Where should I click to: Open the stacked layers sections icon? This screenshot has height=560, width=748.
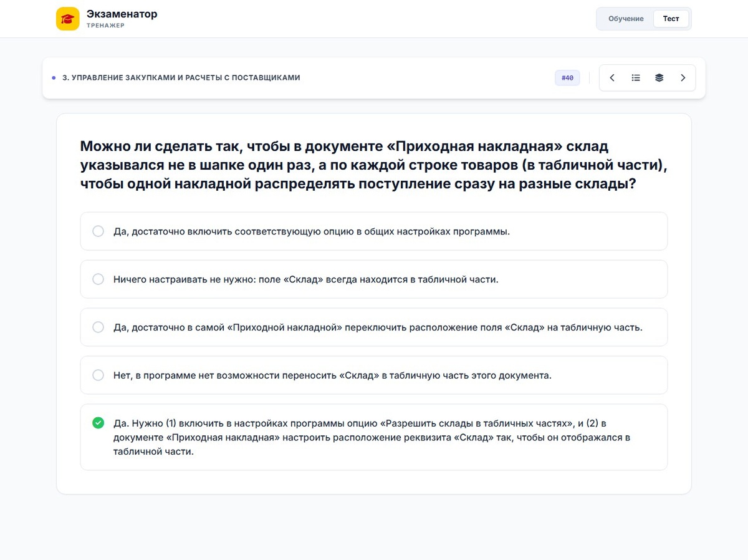click(659, 78)
